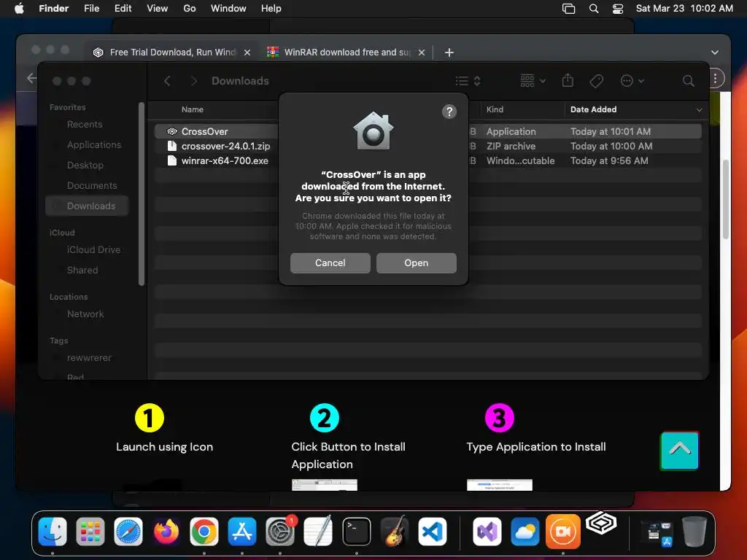Open Recents in Finder sidebar
This screenshot has width=747, height=560.
(x=85, y=124)
